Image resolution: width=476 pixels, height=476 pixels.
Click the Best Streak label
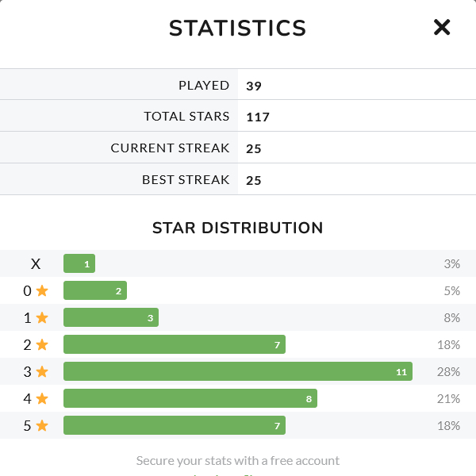[186, 180]
